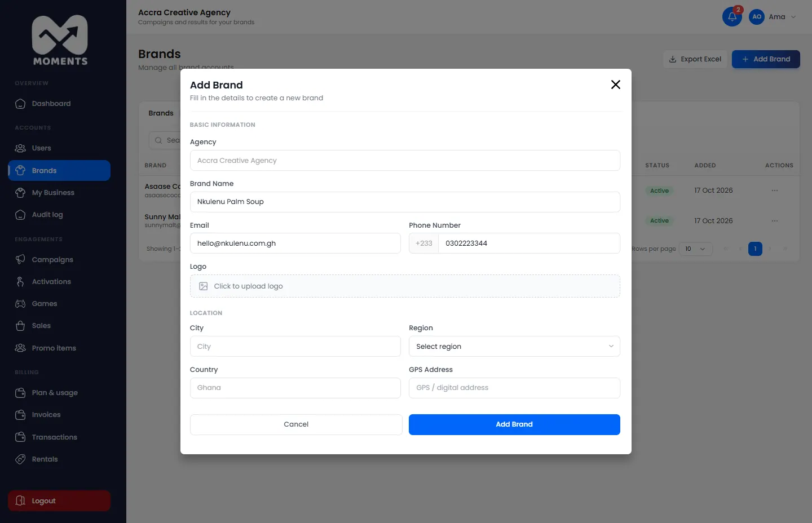Click the Phone Number input
Screen dimensions: 812x523
pos(529,243)
